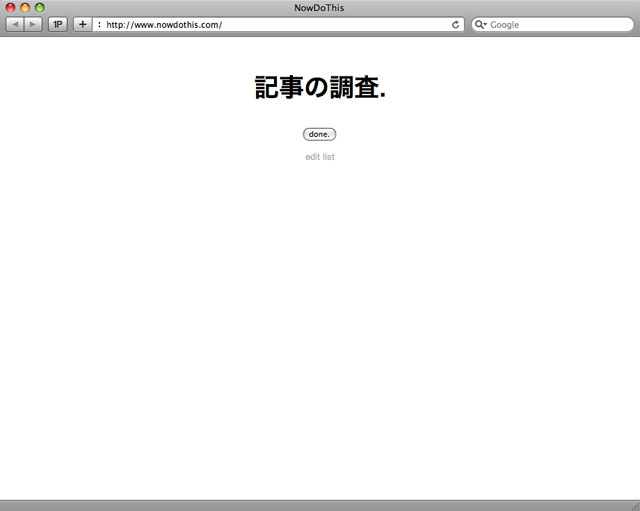Go back with the browser back arrow
The image size is (640, 511).
(x=15, y=24)
